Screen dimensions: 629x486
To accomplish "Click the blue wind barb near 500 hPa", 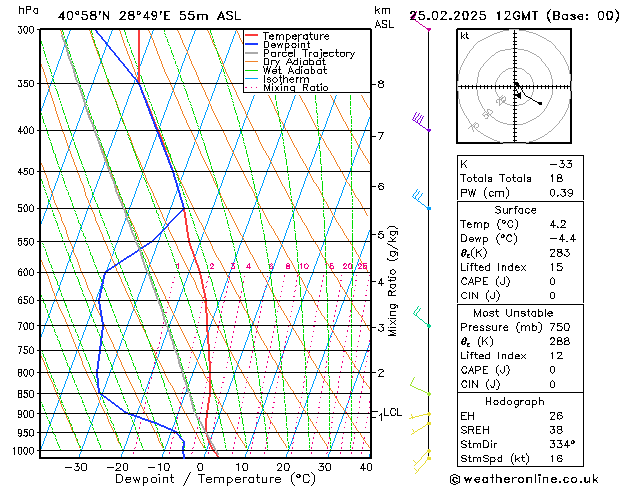I will 421,200.
